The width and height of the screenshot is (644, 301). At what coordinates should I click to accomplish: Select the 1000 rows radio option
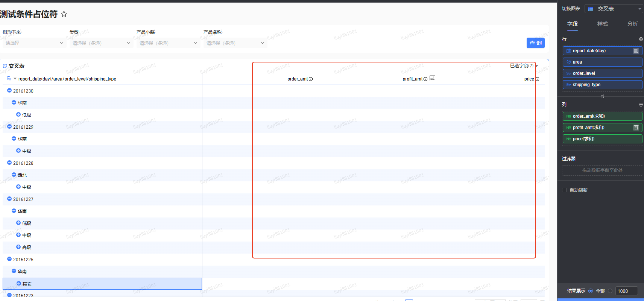(x=610, y=291)
